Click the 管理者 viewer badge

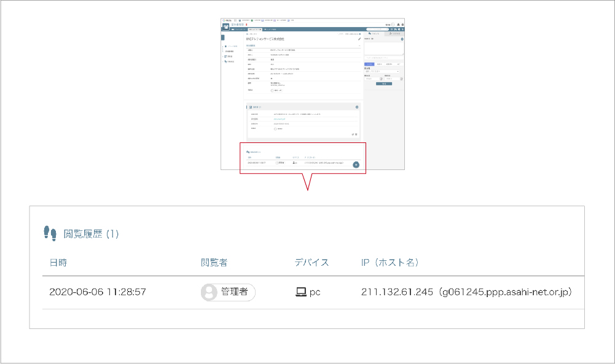pyautogui.click(x=228, y=292)
